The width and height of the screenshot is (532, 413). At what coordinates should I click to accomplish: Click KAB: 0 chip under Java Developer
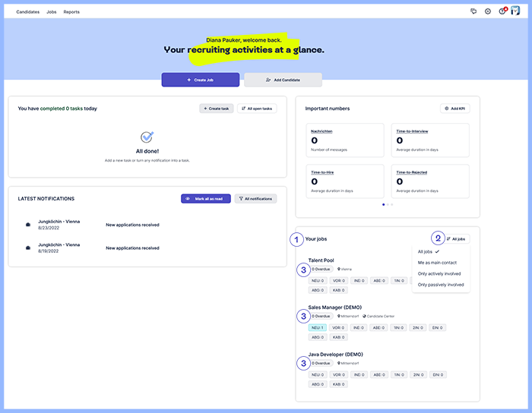[338, 384]
